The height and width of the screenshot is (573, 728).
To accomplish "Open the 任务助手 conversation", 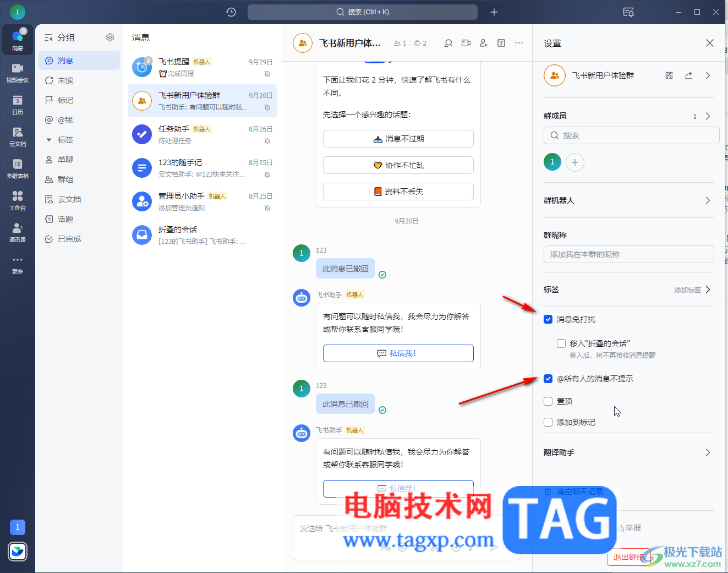I will 202,134.
